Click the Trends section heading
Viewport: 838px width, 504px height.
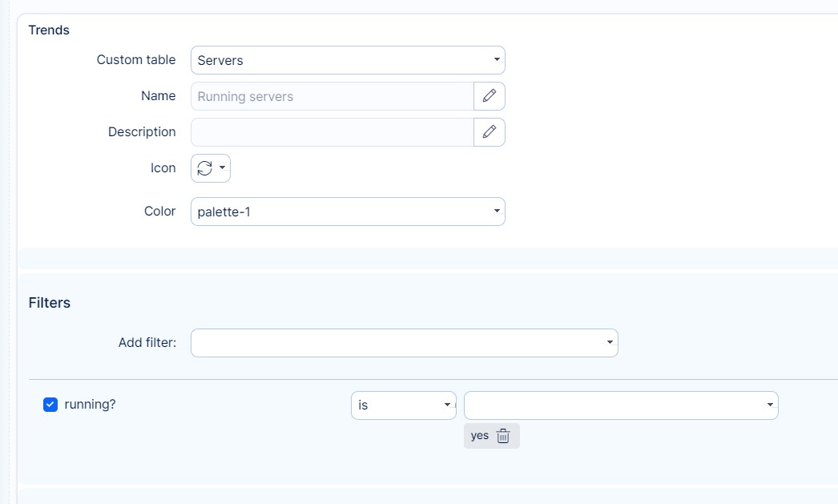pyautogui.click(x=49, y=30)
